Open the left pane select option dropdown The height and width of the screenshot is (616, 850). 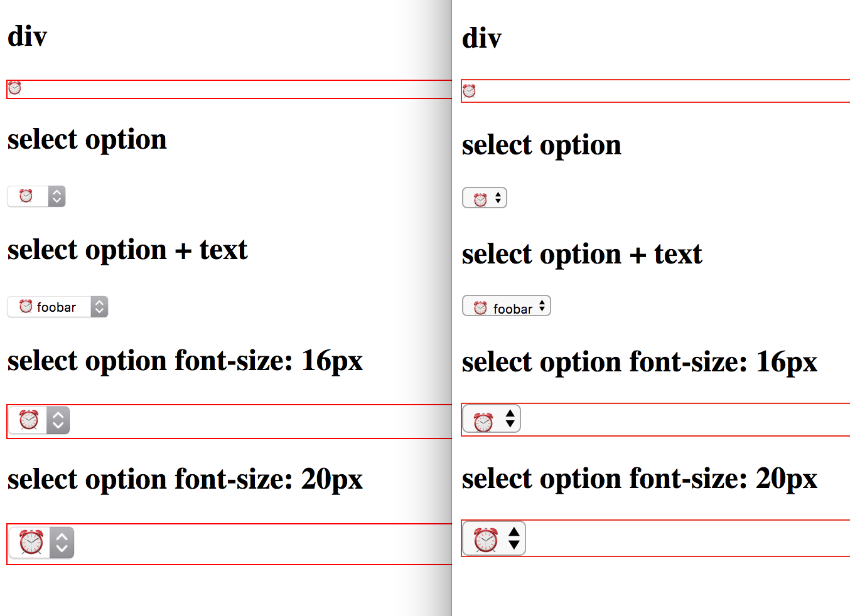[36, 196]
